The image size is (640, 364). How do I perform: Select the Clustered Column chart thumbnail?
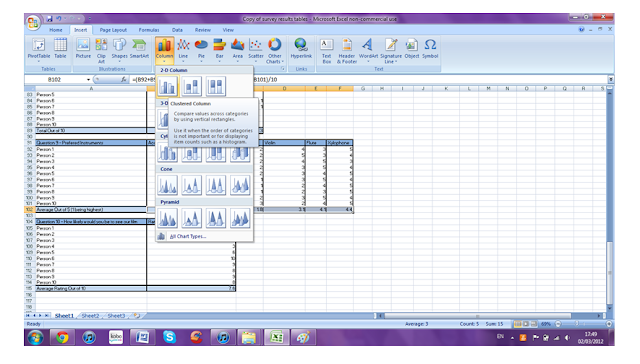[167, 86]
